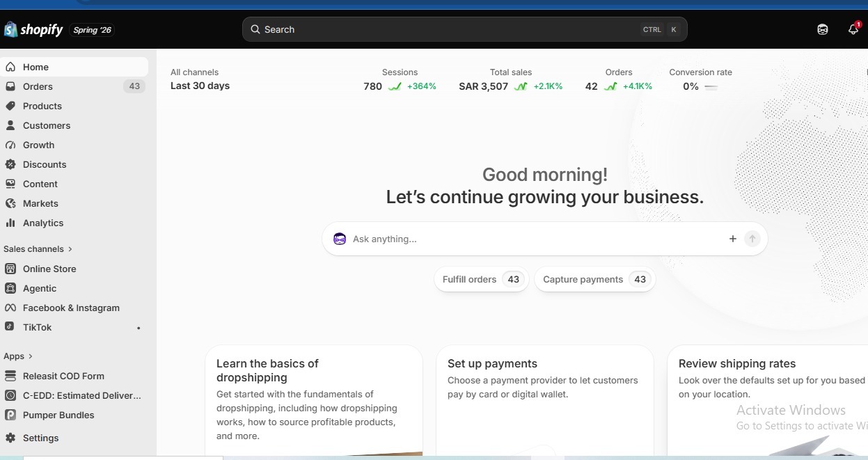Click the Growth gauge icon
The image size is (868, 460).
click(10, 145)
